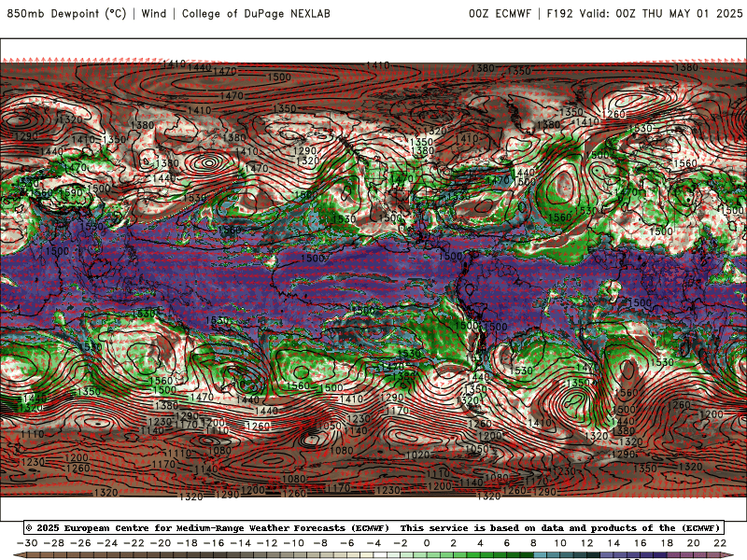
Task: Click the "-12" color scale label
Action: tap(267, 543)
